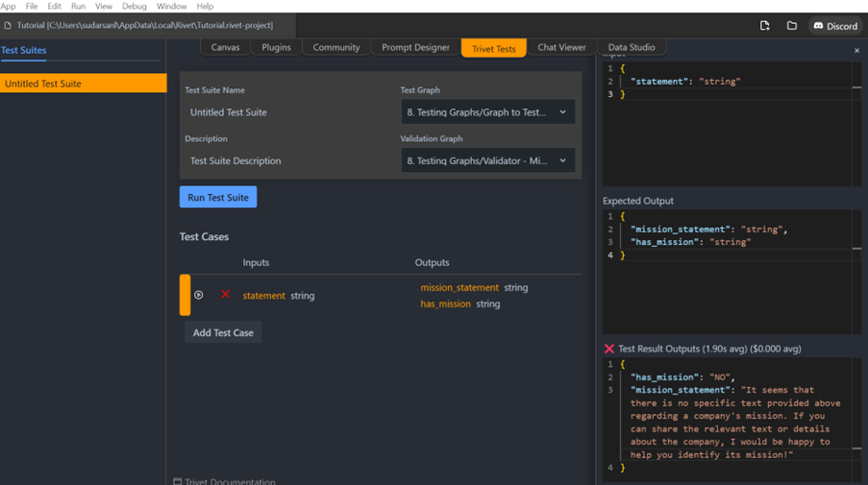Switch to the Canvas tab

[225, 48]
